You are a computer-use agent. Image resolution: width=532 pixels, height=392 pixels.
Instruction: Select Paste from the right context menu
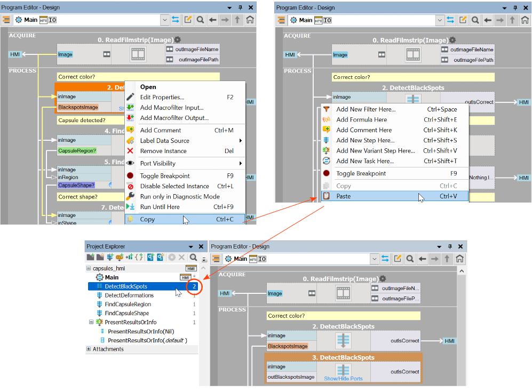[x=344, y=196]
